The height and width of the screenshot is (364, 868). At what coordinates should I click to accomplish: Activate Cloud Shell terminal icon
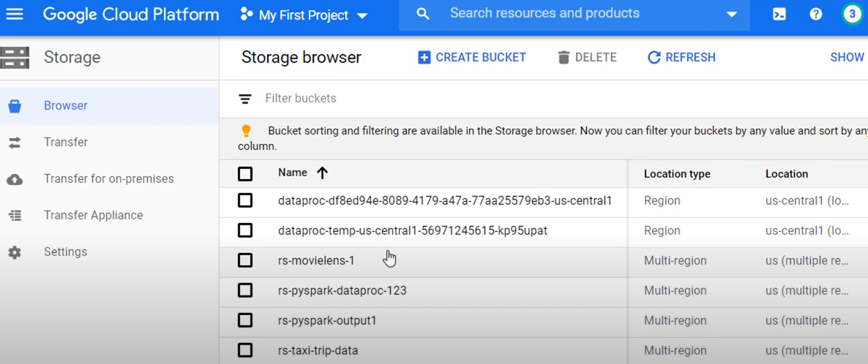(x=779, y=15)
